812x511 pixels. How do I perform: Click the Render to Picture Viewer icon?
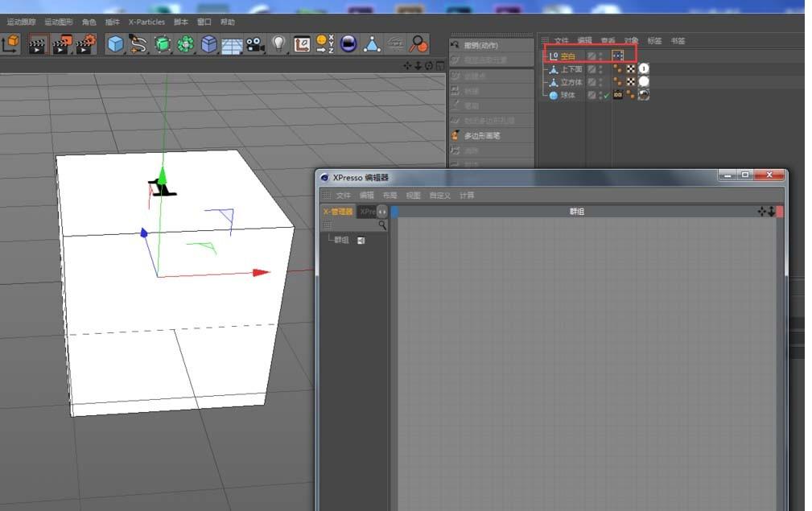click(x=60, y=44)
